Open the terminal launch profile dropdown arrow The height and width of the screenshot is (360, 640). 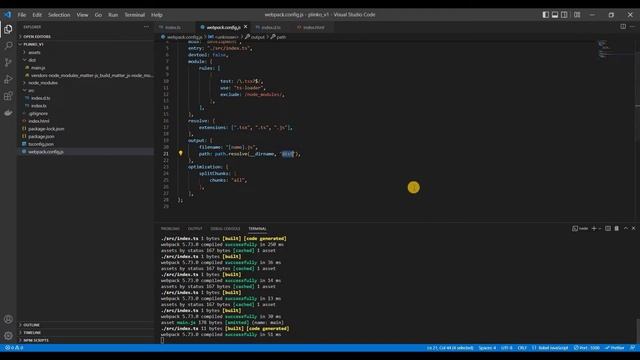click(600, 229)
